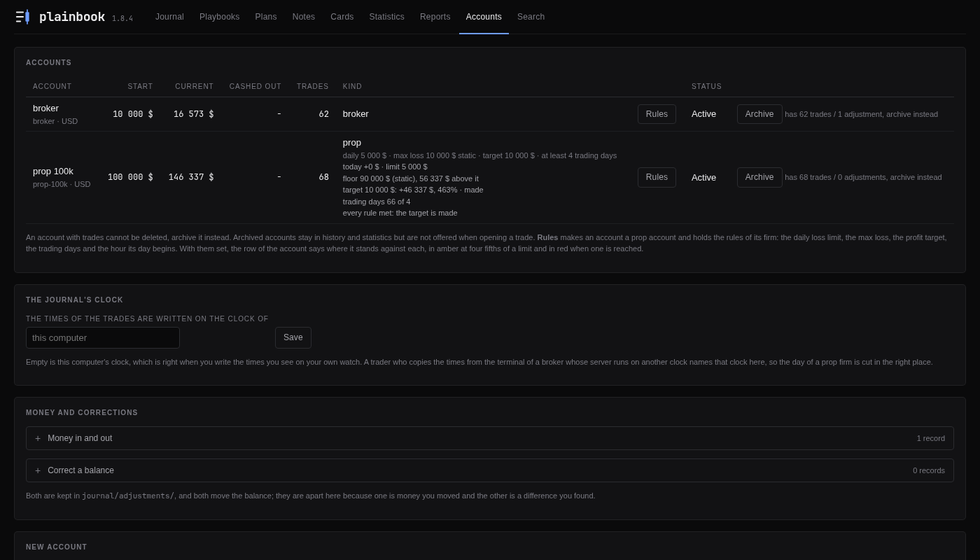Click the '0 records' count label
This screenshot has width=980, height=560.
tap(929, 470)
